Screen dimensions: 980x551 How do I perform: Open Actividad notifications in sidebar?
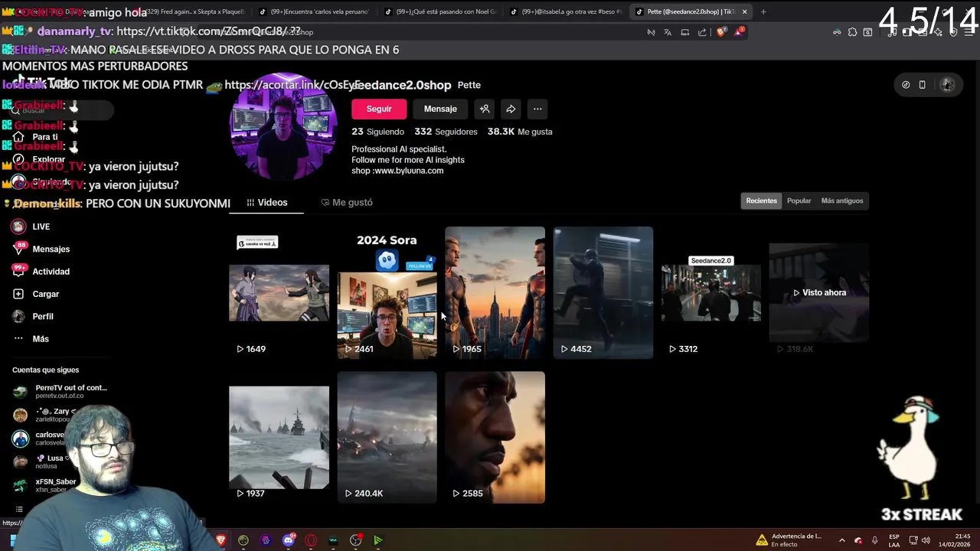[x=41, y=271]
